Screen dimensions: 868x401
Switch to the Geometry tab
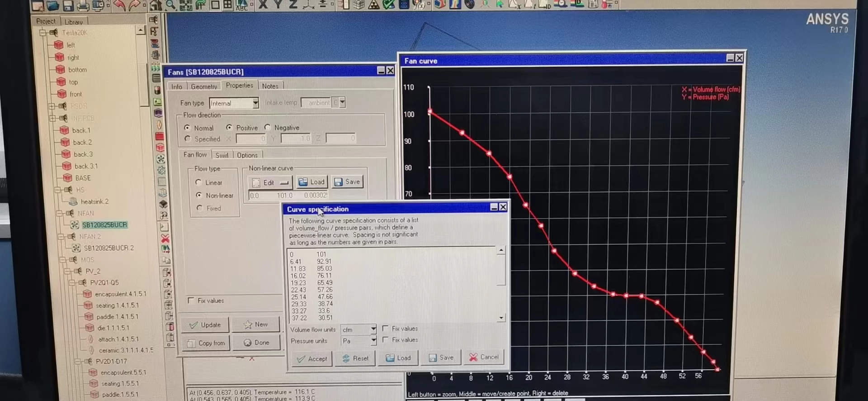[x=204, y=86]
